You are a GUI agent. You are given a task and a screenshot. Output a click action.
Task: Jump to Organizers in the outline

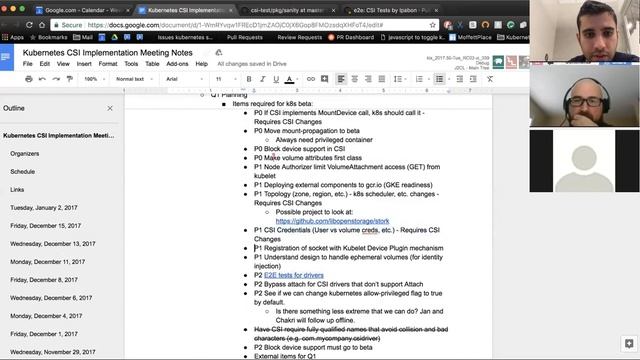tap(25, 153)
